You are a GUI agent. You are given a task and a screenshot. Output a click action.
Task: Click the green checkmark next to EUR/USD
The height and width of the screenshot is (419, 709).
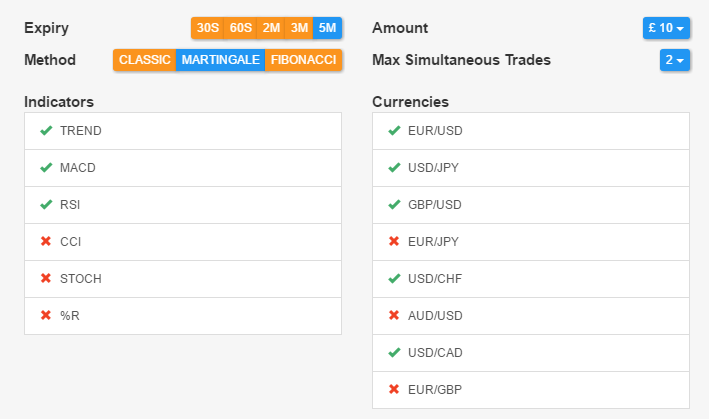coord(394,131)
